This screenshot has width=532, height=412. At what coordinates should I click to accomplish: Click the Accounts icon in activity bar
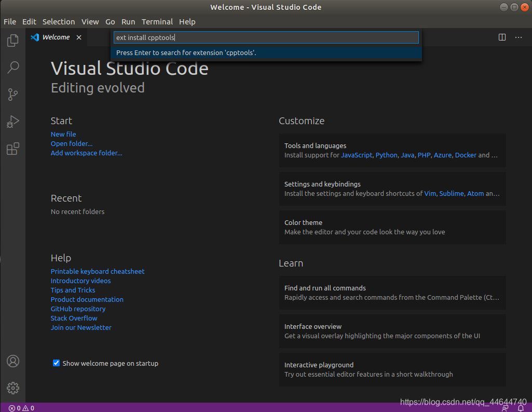[13, 361]
